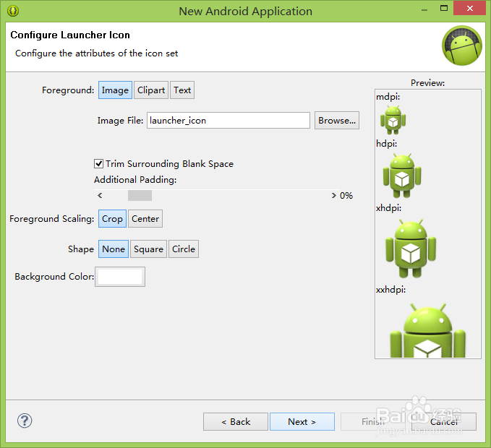Select Clipart as foreground type

[x=151, y=90]
